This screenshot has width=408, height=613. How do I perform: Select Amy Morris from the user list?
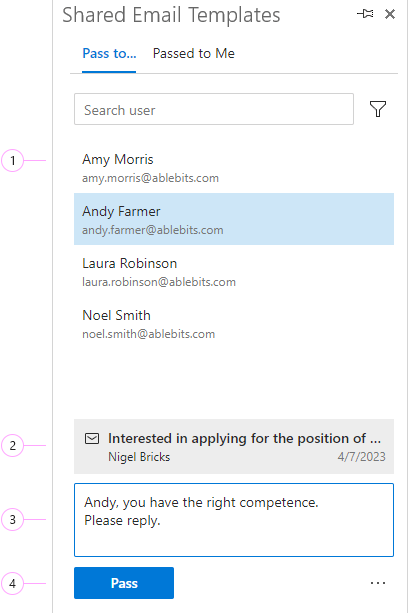pyautogui.click(x=234, y=167)
